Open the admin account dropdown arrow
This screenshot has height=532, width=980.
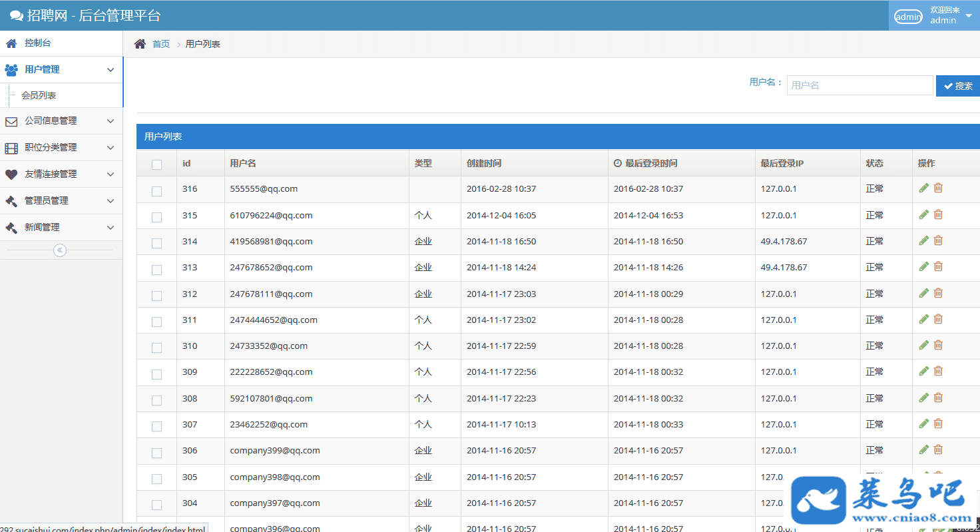(x=969, y=16)
